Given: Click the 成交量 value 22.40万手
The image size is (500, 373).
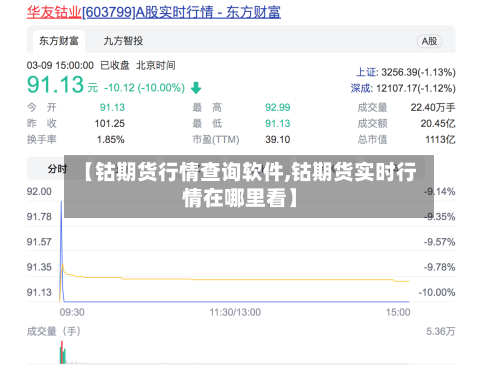Looking at the screenshot, I should click(433, 107).
